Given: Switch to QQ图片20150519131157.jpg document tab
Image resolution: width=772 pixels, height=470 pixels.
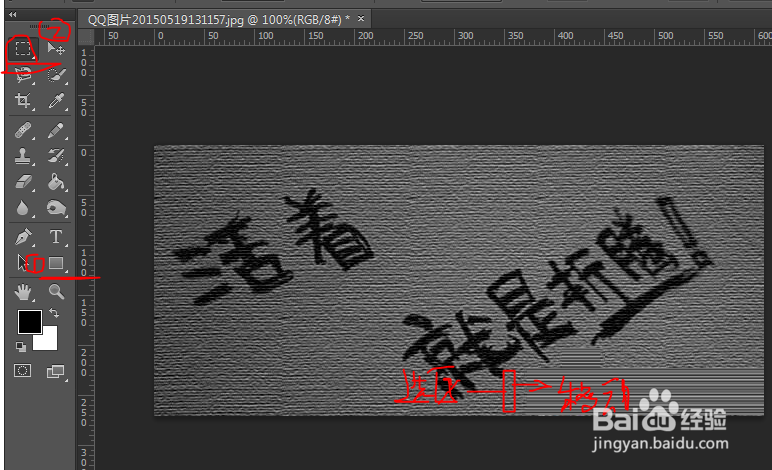Looking at the screenshot, I should 219,20.
